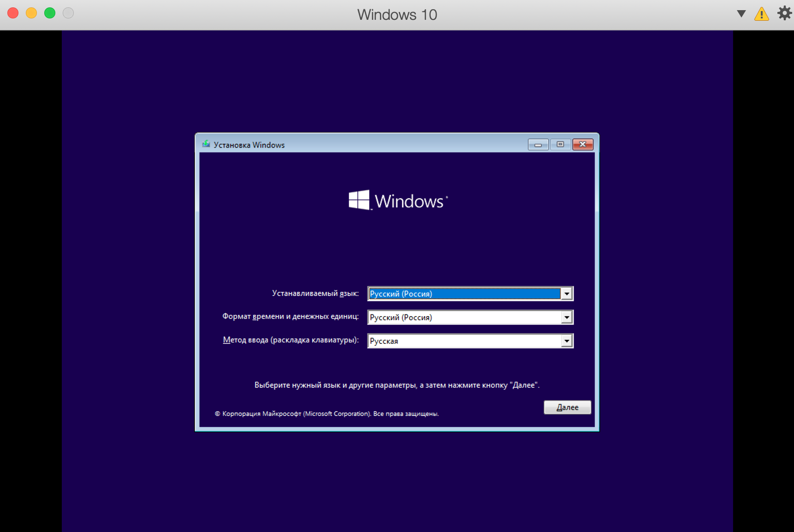794x532 pixels.
Task: Close the macOS VM window with red button
Action: pyautogui.click(x=13, y=13)
